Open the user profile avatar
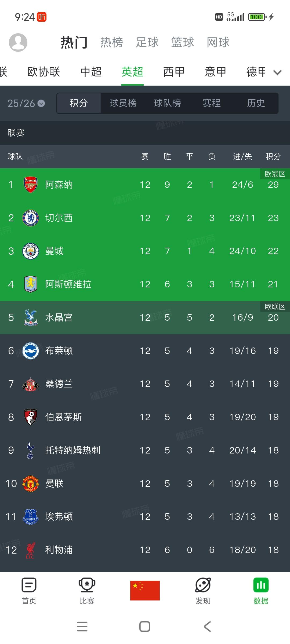Screen dimensions: 290x644 18,42
